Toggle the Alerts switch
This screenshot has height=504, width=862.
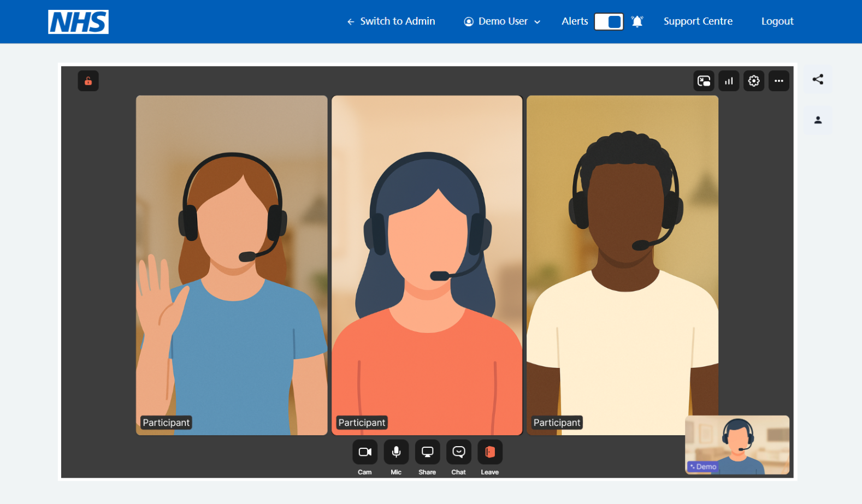coord(609,21)
